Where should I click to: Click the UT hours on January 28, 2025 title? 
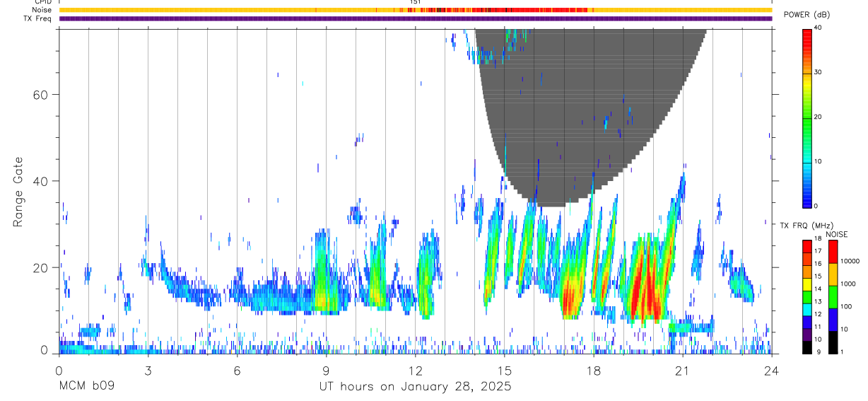point(414,387)
